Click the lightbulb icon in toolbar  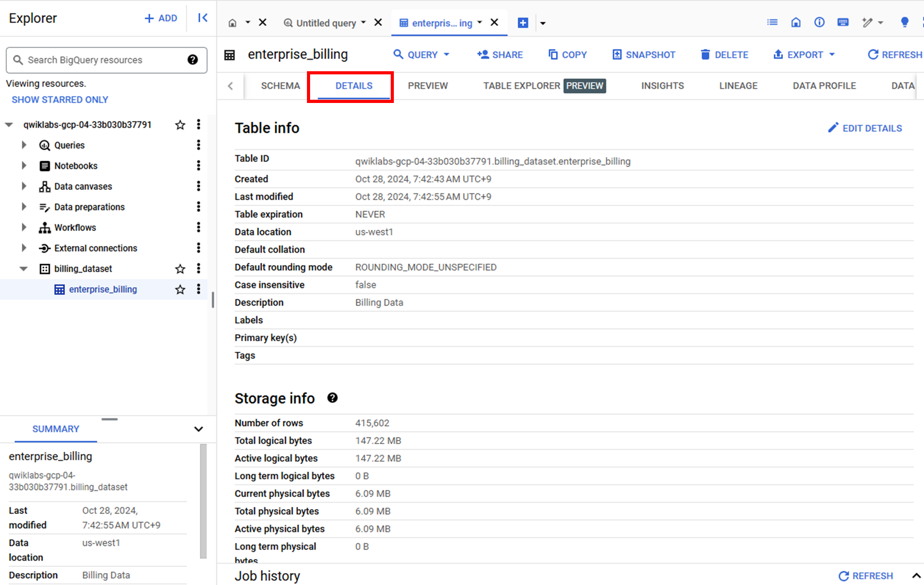[905, 22]
